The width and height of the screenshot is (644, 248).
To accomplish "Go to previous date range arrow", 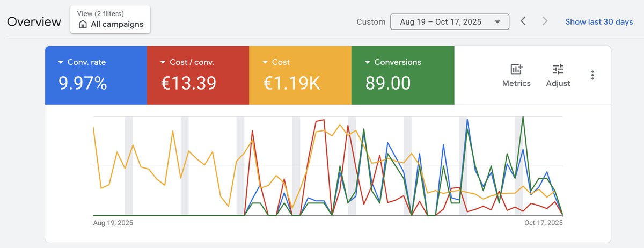I will pyautogui.click(x=523, y=21).
